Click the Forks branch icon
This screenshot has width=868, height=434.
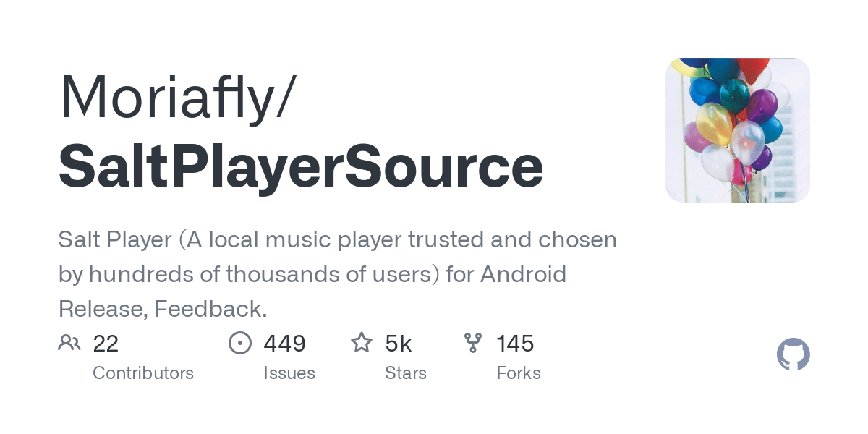point(473,343)
